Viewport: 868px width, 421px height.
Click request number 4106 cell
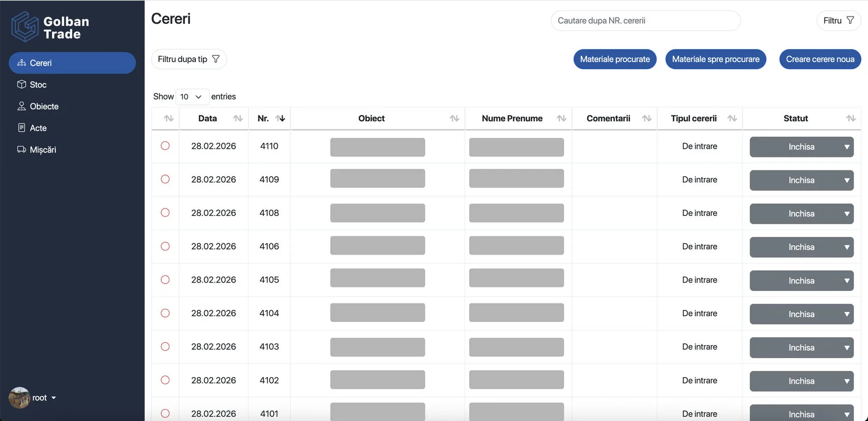[x=269, y=246]
